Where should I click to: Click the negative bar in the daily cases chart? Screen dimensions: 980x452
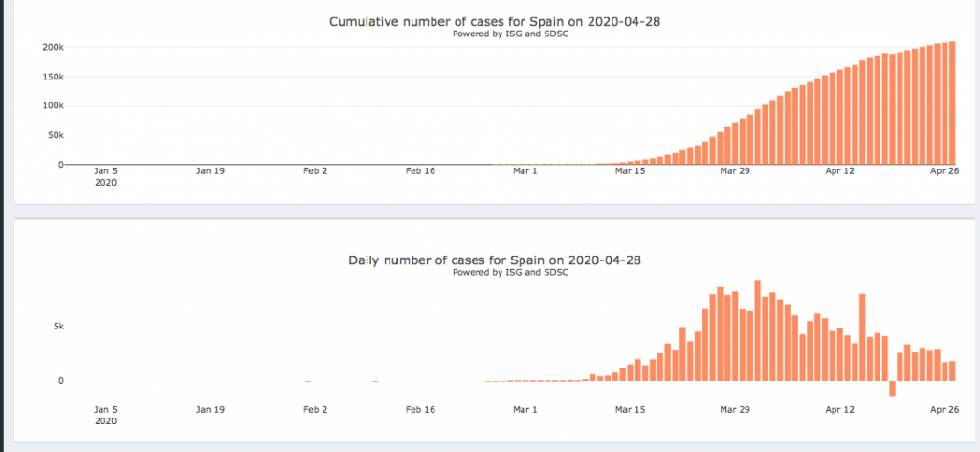point(892,389)
